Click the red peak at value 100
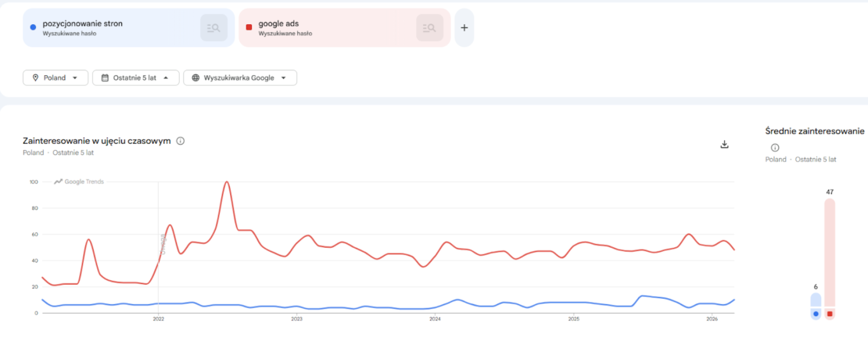The image size is (868, 341). tap(227, 182)
